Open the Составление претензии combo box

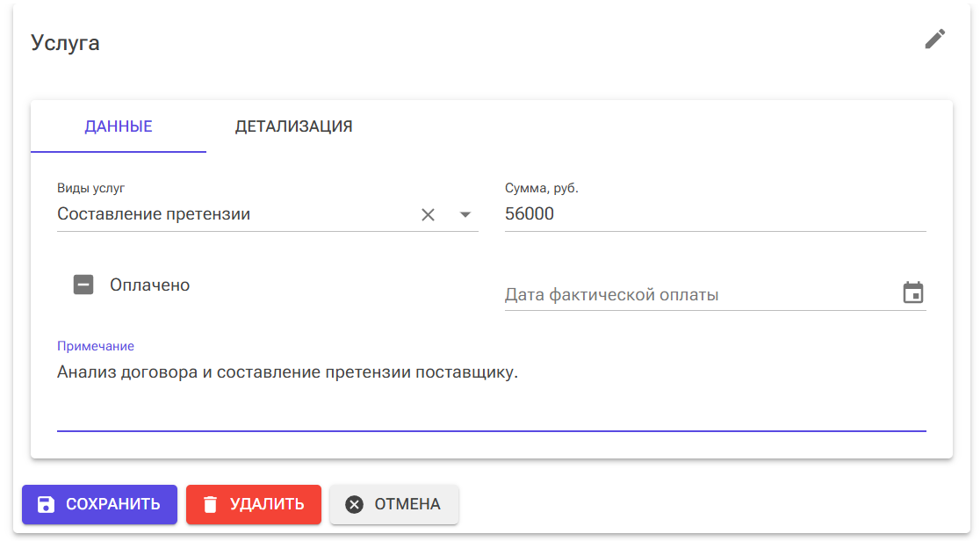click(228, 214)
